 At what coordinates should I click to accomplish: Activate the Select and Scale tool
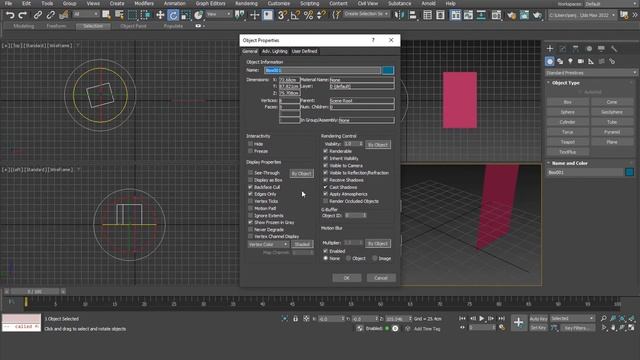coord(186,15)
